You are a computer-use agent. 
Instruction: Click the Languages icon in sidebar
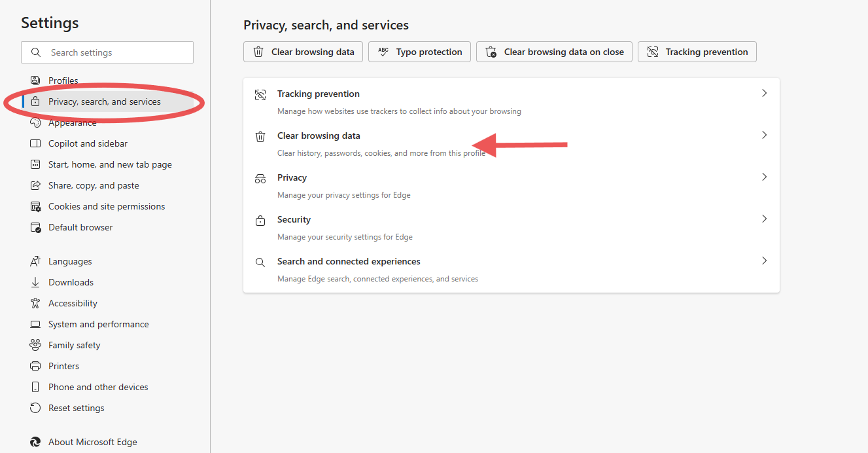[35, 261]
